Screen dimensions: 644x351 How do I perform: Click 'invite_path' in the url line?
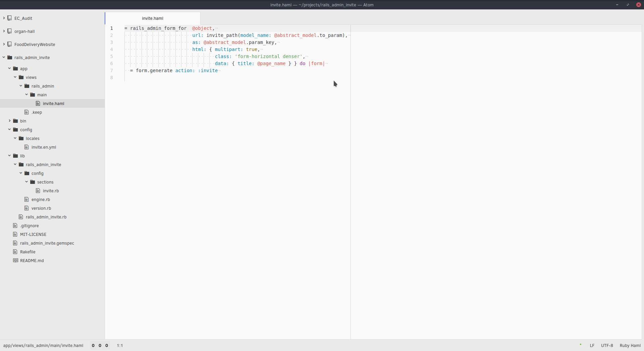coord(222,35)
